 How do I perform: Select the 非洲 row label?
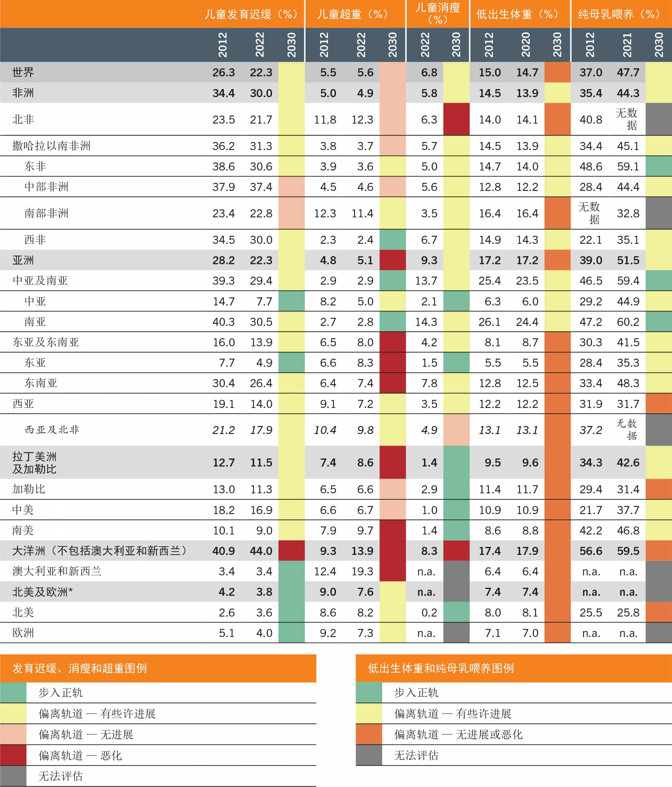[23, 93]
